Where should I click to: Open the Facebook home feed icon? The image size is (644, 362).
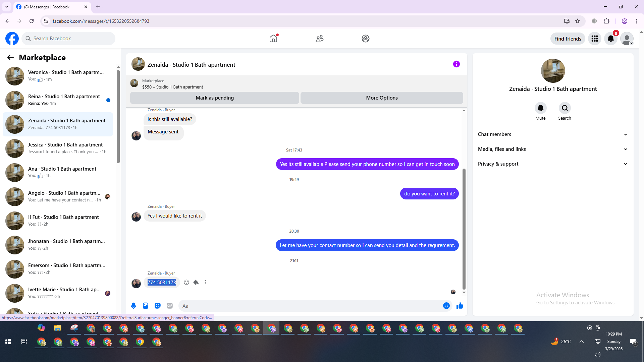[273, 39]
